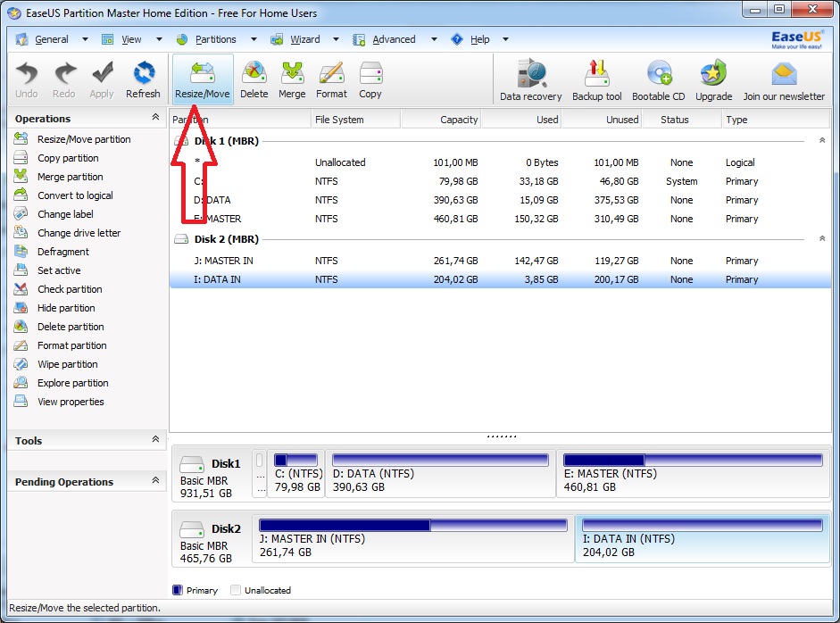Create a Bootable CD
Screen dimensions: 840x623
click(x=659, y=79)
